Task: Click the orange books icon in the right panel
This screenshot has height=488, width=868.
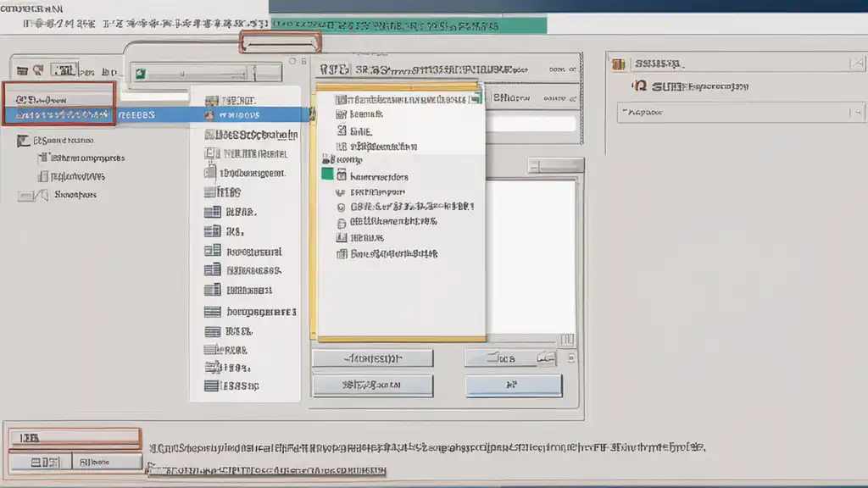Action: pyautogui.click(x=618, y=64)
